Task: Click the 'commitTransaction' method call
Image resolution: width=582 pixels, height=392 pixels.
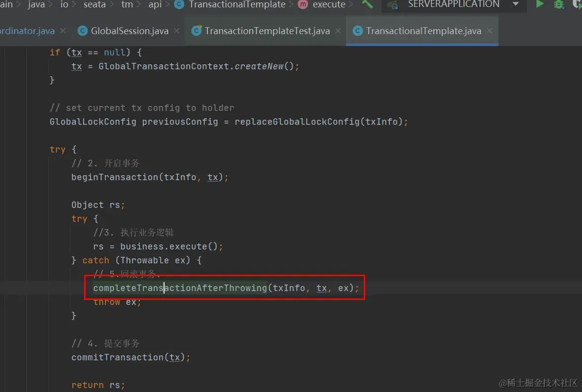Action: click(117, 357)
